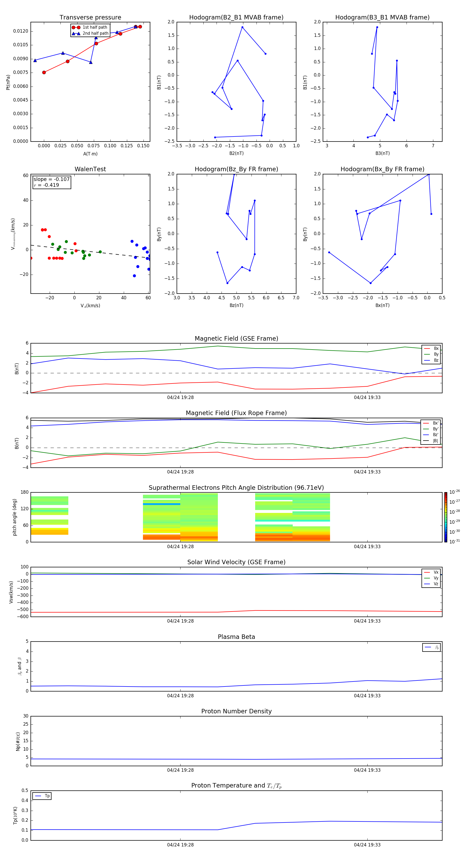Viewport: 473px width, 868px height.
Task: Click '04/24 19:28' tick under GSE magnetic field
Action: pos(181,398)
